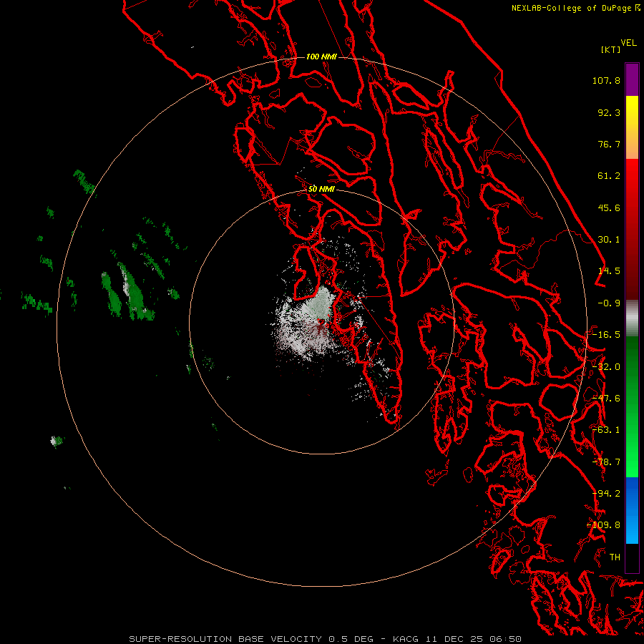Click the [KT] units label
The height and width of the screenshot is (644, 644).
611,49
